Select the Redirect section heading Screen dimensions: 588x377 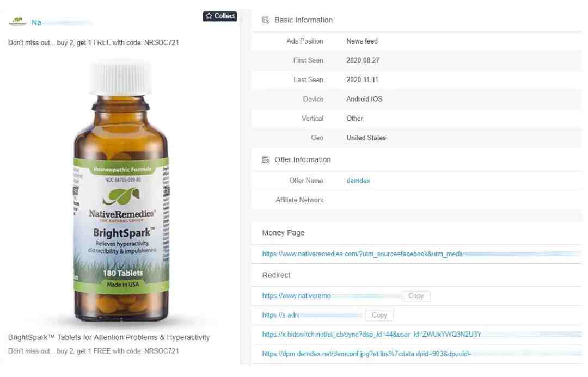(276, 275)
